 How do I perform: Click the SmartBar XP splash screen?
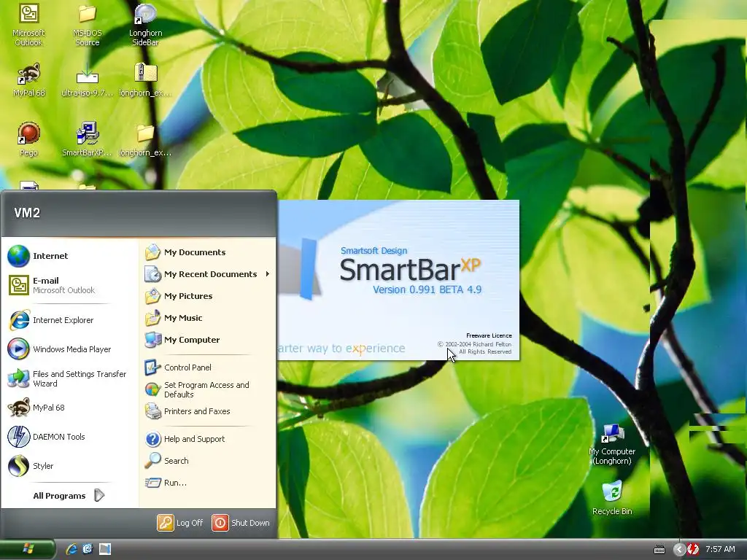(x=398, y=280)
